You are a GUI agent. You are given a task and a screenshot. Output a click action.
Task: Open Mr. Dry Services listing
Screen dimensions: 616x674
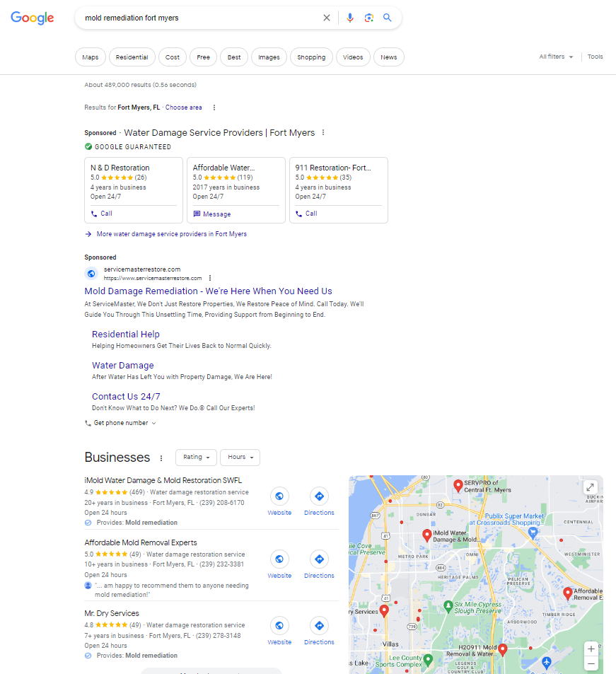(x=112, y=613)
